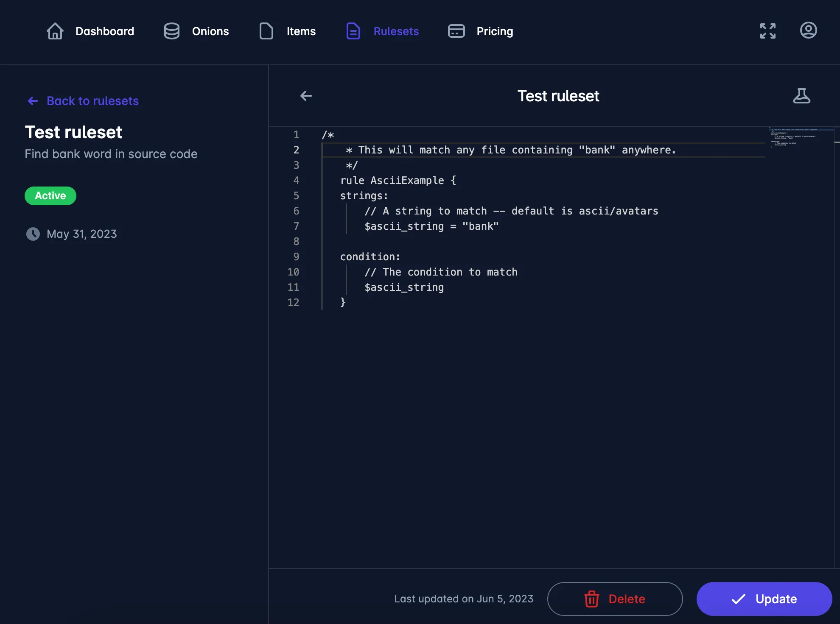The image size is (840, 624).
Task: Click fullscreen expand icon
Action: coord(767,30)
